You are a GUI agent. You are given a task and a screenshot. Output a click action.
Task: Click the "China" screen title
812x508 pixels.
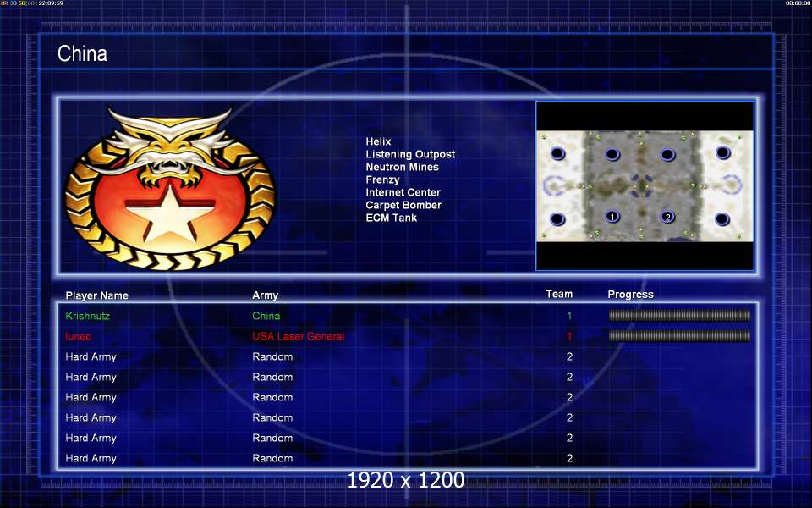point(82,53)
